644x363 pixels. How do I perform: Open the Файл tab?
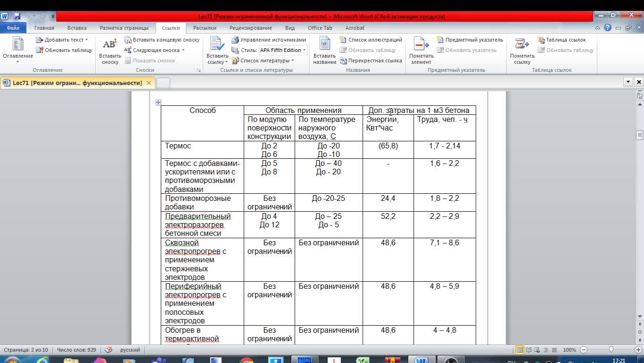click(13, 28)
